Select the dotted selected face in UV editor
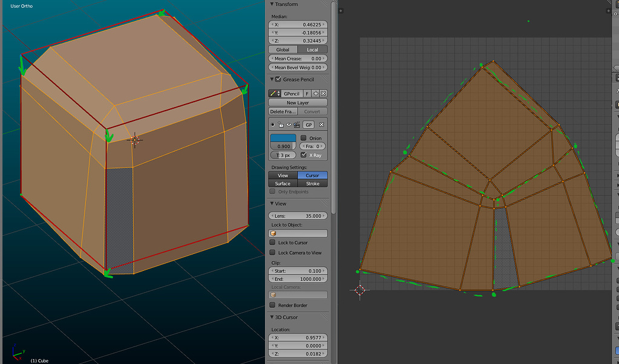This screenshot has height=364, width=619. (x=505, y=249)
